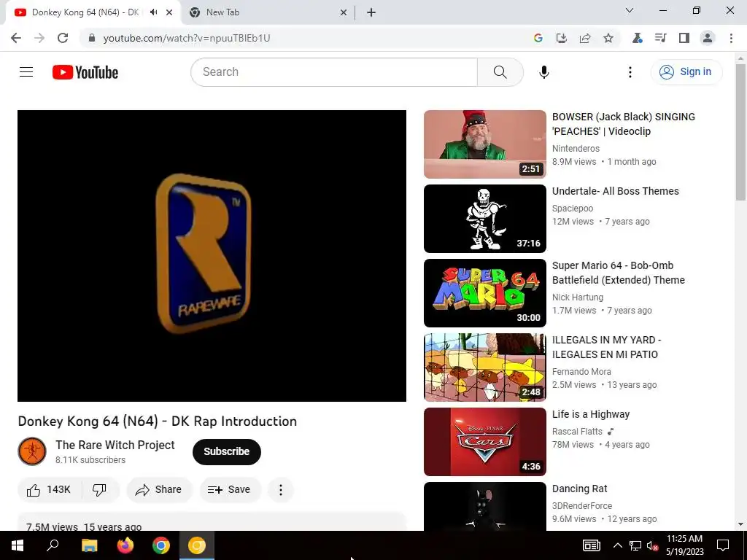The height and width of the screenshot is (560, 747).
Task: Close the New Tab tab
Action: [x=344, y=12]
